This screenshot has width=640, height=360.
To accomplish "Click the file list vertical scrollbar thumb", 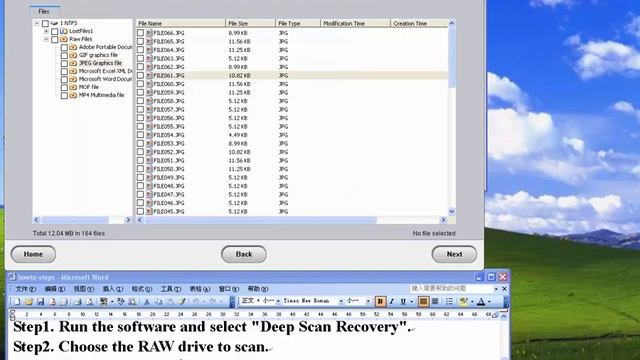I will [452, 57].
